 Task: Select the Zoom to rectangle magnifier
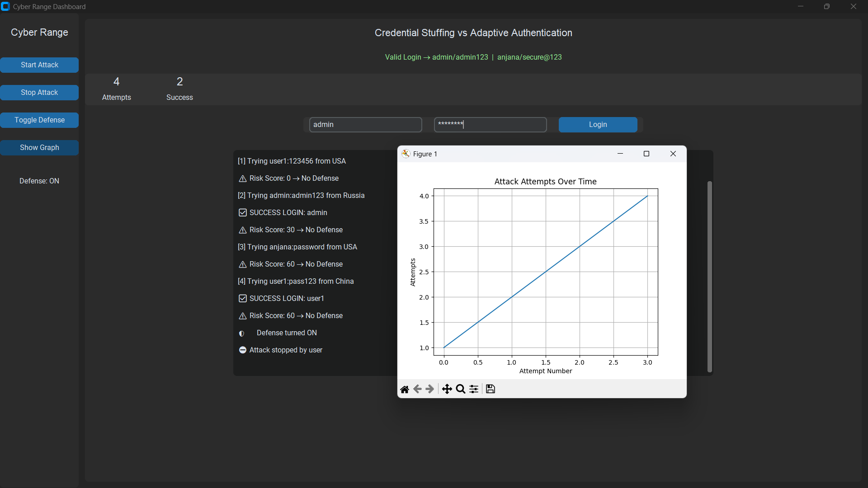click(461, 389)
